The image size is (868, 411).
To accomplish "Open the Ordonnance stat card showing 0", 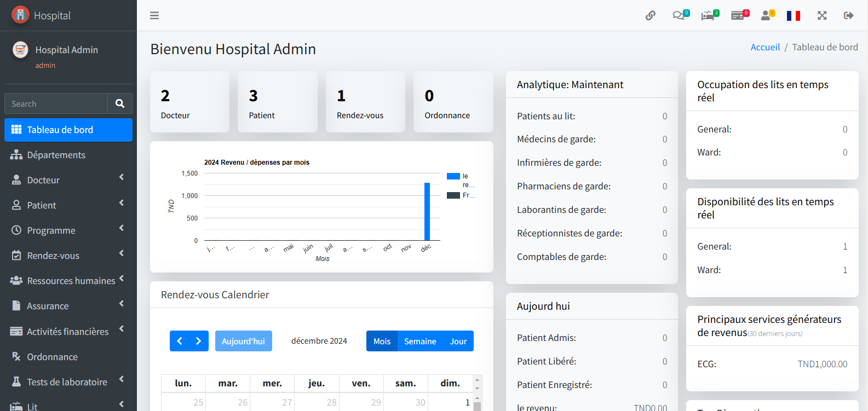I will coord(453,102).
